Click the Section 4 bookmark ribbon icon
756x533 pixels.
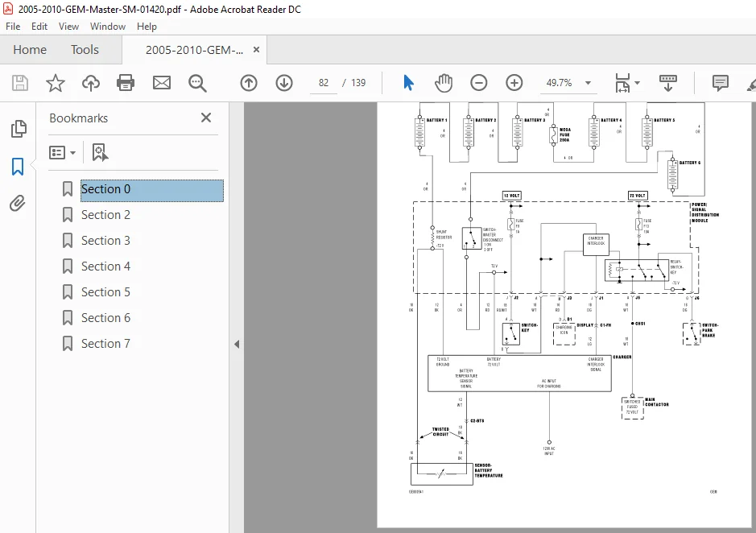(68, 266)
